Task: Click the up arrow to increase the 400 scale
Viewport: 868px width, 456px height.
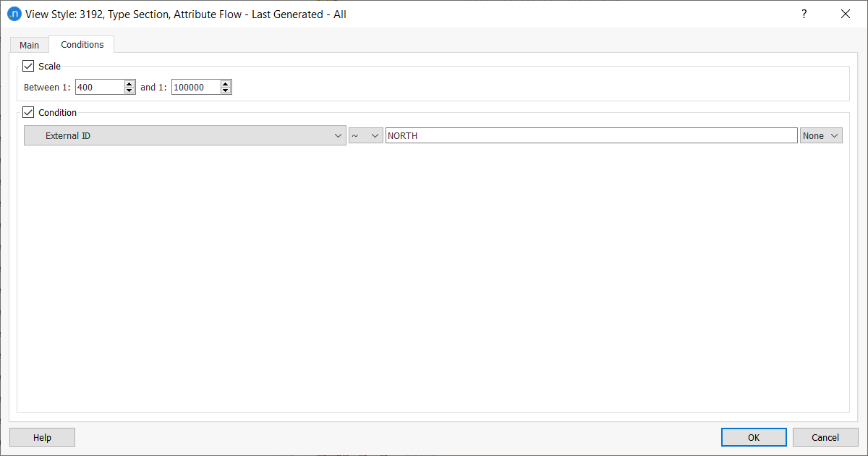Action: click(x=129, y=83)
